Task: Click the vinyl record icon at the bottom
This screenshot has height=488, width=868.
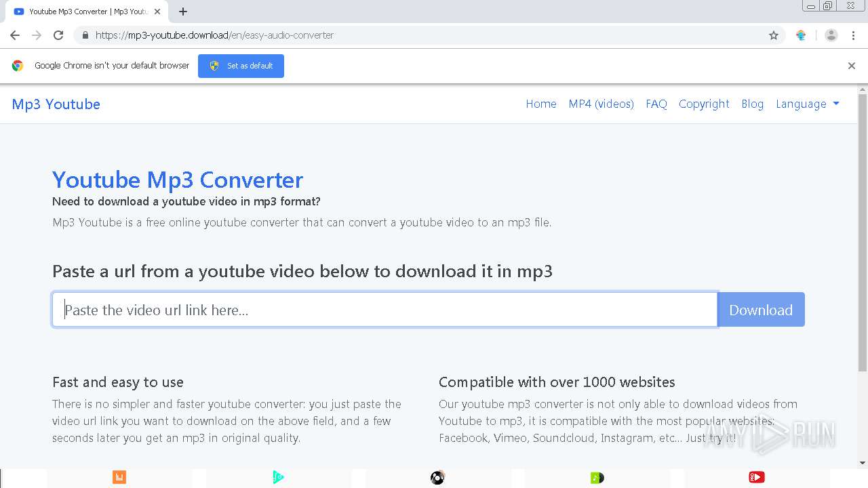Action: 437,478
